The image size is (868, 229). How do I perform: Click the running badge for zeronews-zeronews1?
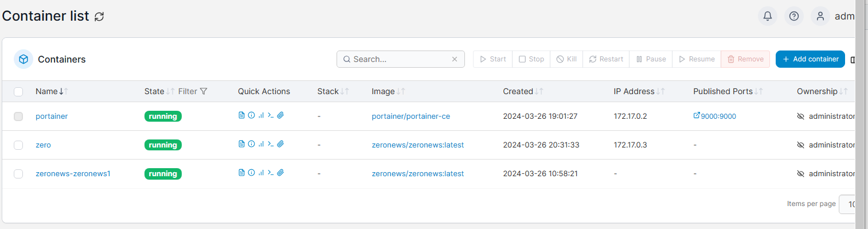click(x=163, y=173)
